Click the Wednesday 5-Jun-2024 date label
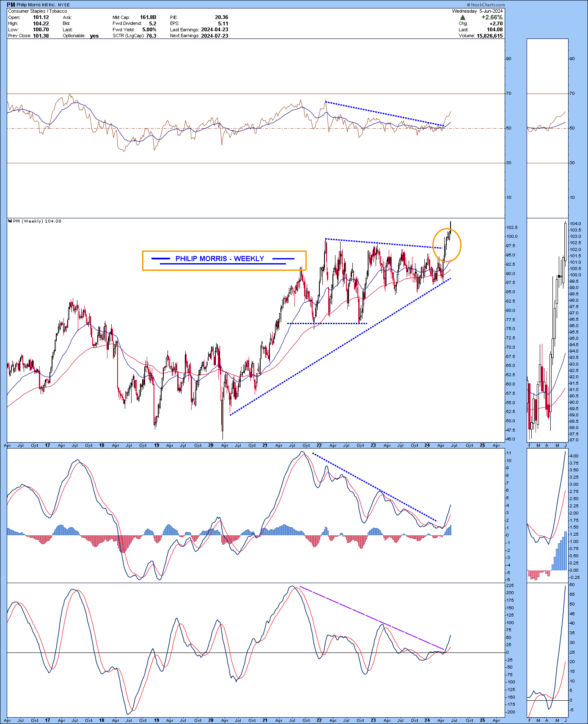This screenshot has height=724, width=588. [477, 11]
